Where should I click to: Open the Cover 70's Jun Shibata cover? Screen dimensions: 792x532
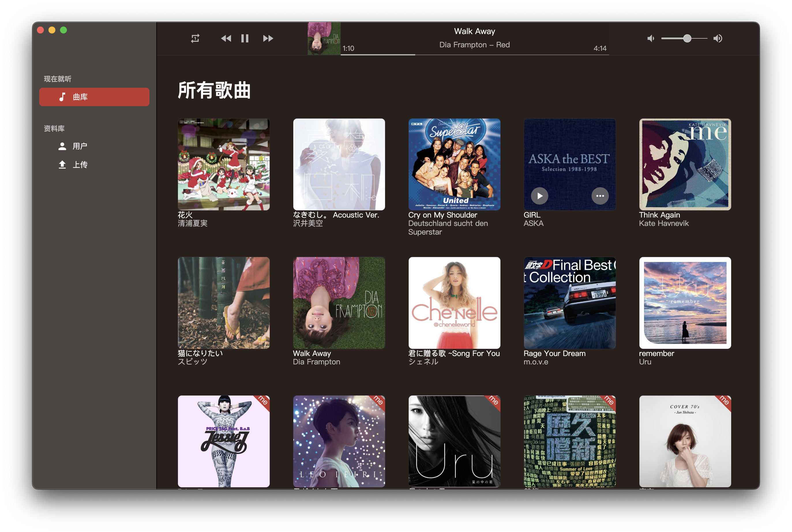click(685, 441)
